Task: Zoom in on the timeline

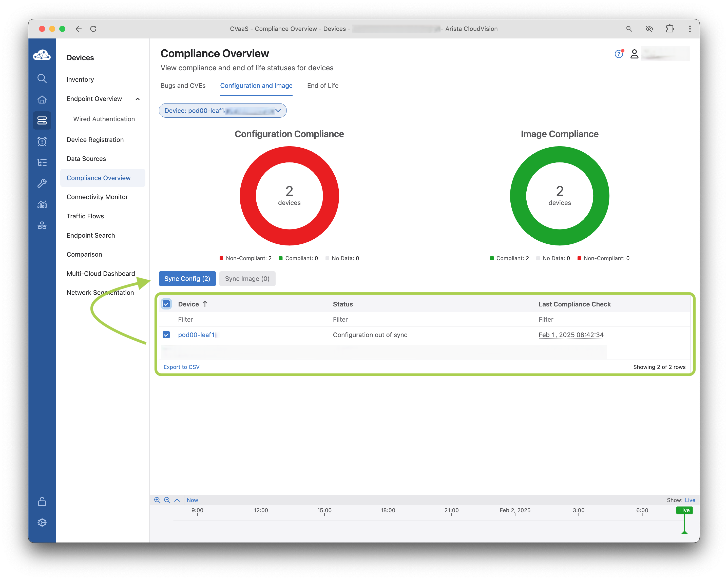Action: point(157,500)
